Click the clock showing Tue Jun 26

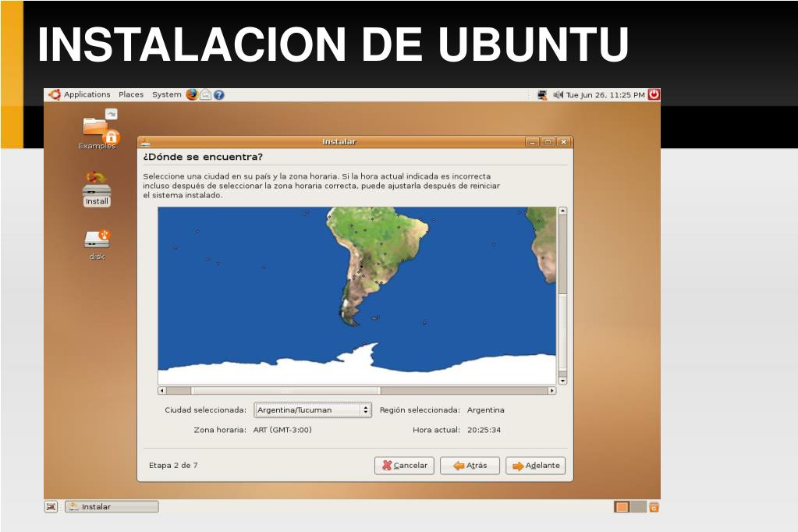pyautogui.click(x=605, y=94)
